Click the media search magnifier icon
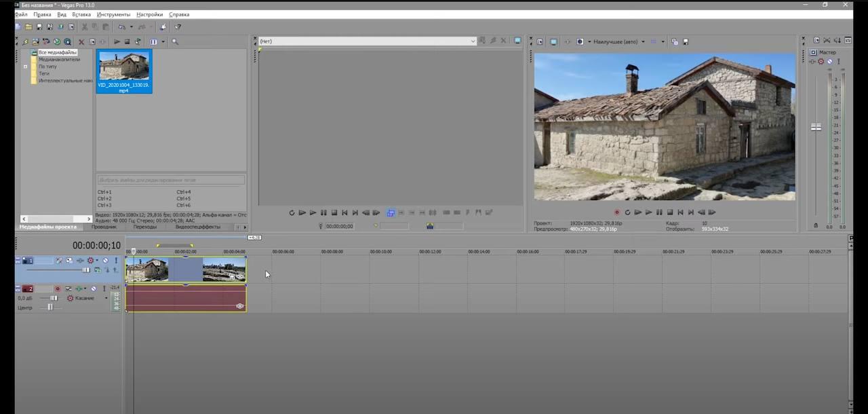 [x=175, y=41]
